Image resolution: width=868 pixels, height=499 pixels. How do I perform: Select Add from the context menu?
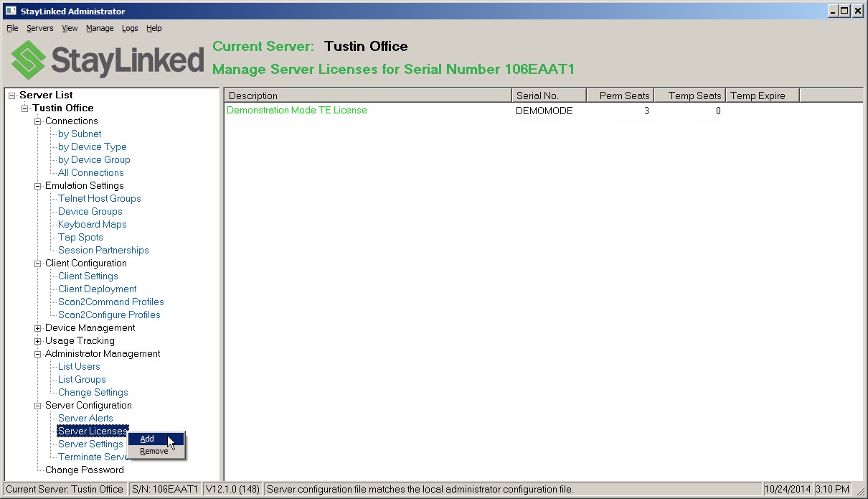(147, 438)
